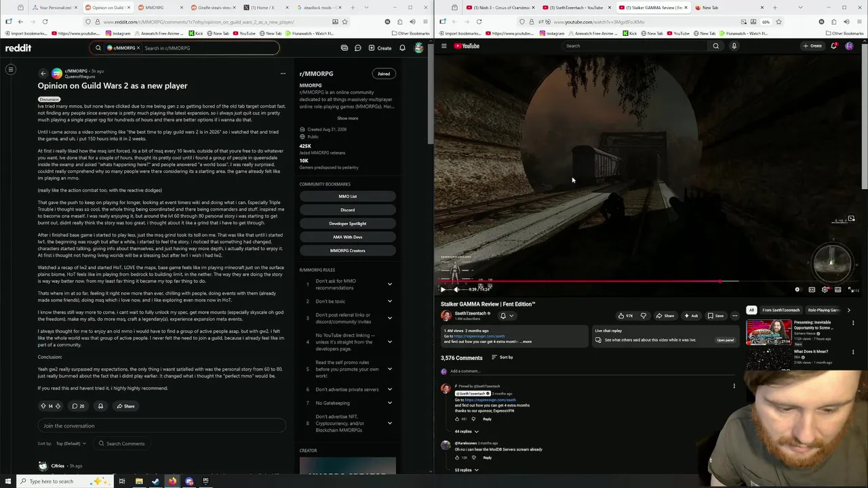The height and width of the screenshot is (488, 868).
Task: Open YouTube notifications bell
Action: pyautogui.click(x=834, y=46)
